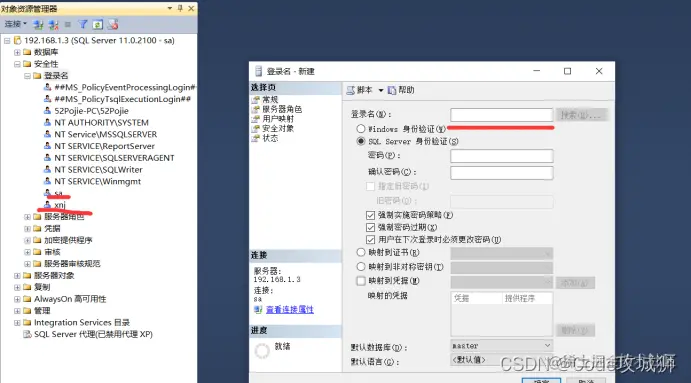Expand the 凭据 folder
This screenshot has height=383, width=691.
pyautogui.click(x=27, y=229)
